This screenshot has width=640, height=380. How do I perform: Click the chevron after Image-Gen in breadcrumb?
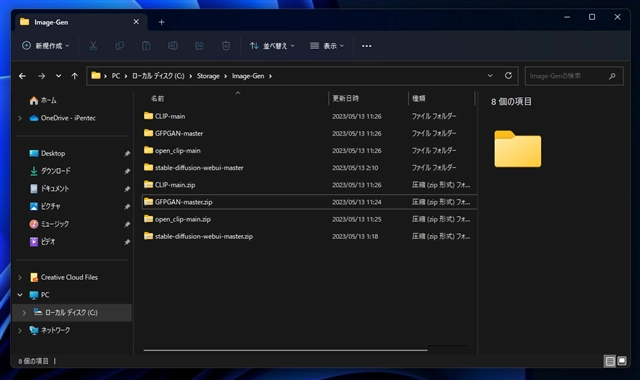(270, 76)
